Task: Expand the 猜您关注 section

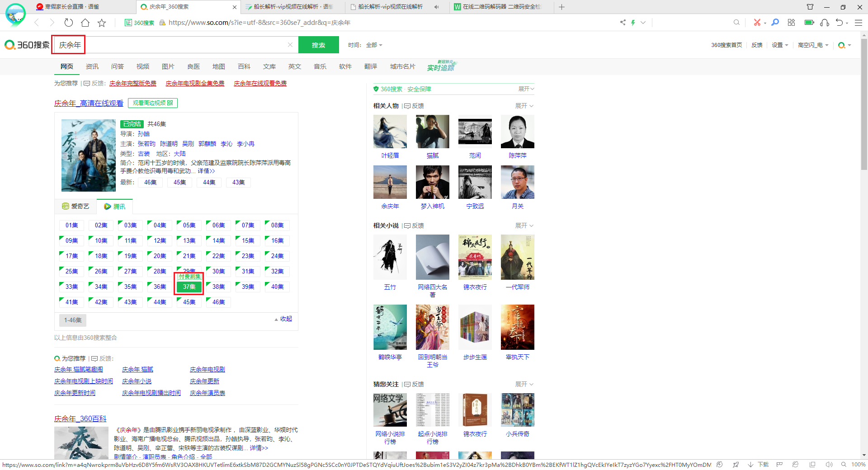Action: pyautogui.click(x=524, y=384)
